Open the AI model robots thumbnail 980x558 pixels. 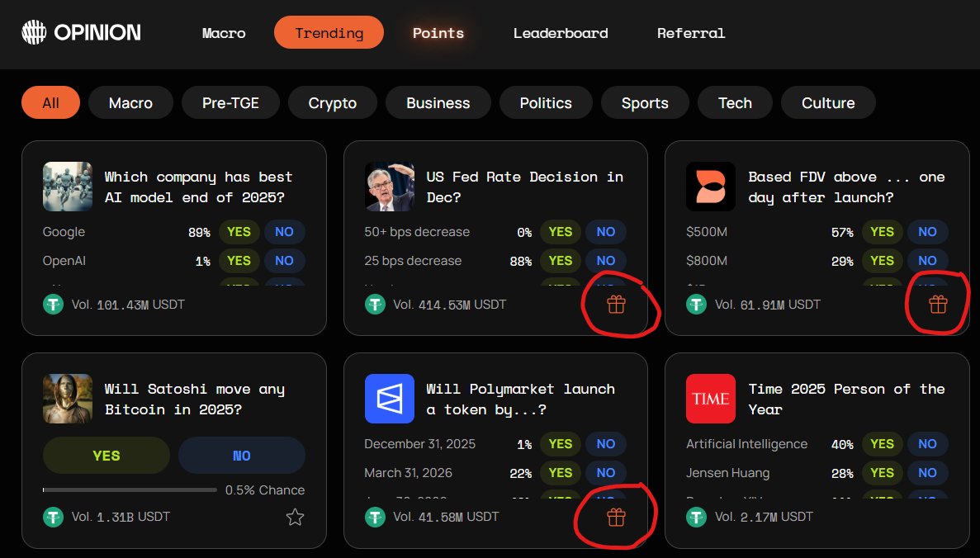(68, 187)
